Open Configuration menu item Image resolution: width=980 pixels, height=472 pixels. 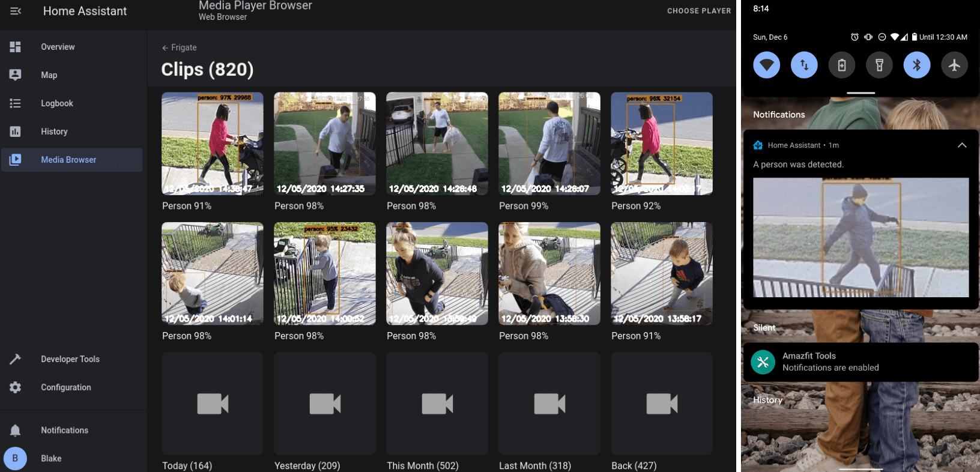66,387
